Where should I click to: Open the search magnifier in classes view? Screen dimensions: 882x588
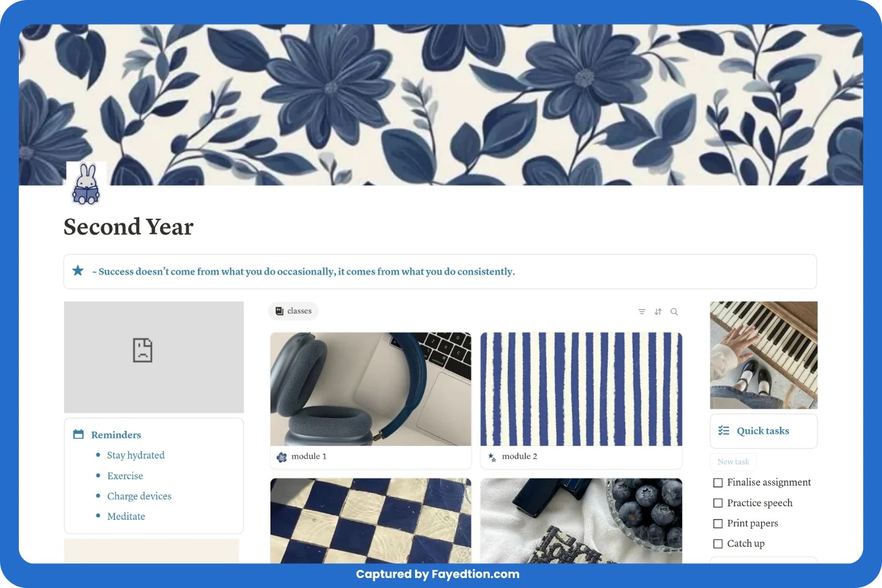pos(674,312)
